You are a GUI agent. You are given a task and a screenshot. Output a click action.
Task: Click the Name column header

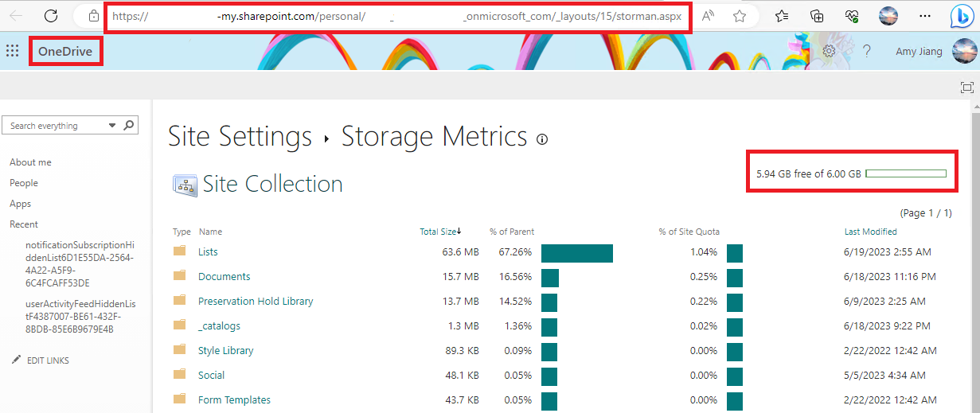[x=210, y=232]
